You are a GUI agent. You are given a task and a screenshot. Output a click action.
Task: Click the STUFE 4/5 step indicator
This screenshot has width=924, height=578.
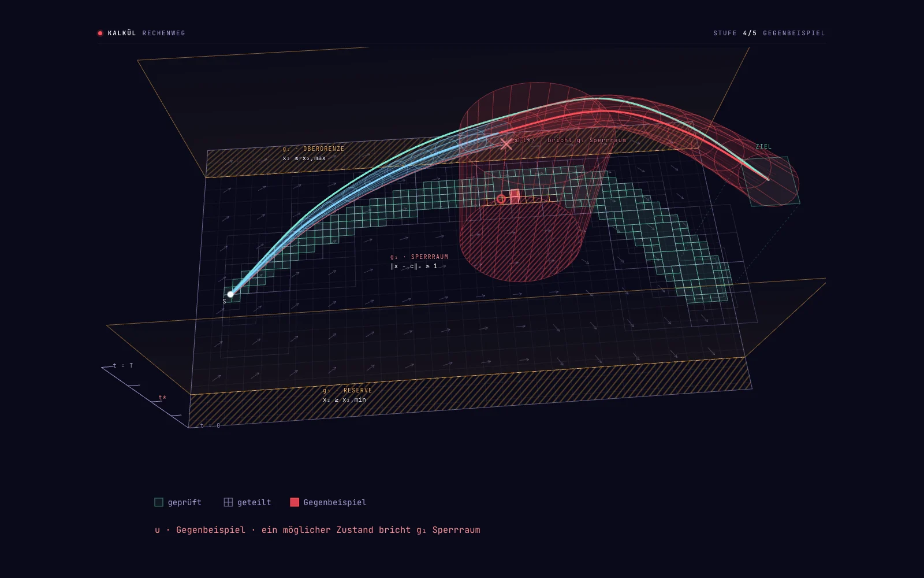(735, 33)
